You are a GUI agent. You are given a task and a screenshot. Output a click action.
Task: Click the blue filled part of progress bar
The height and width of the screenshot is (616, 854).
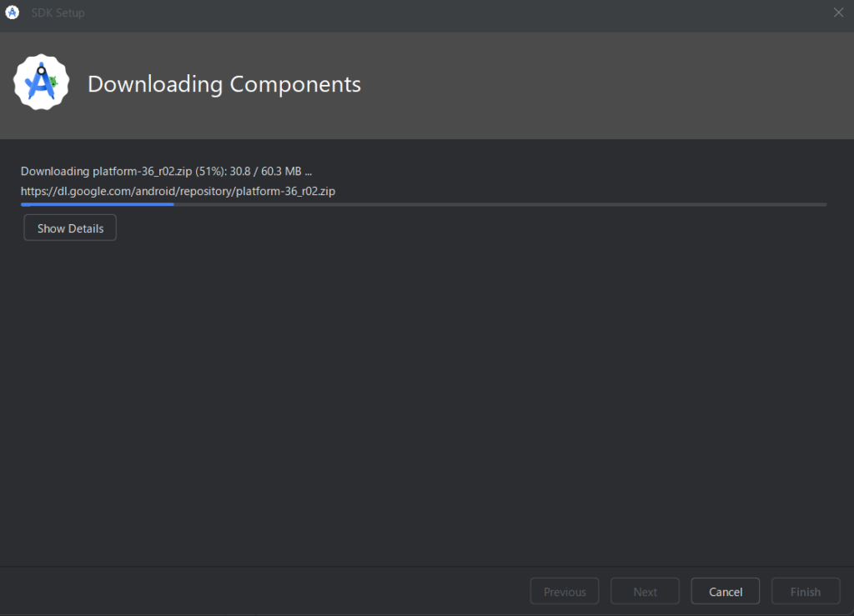97,204
